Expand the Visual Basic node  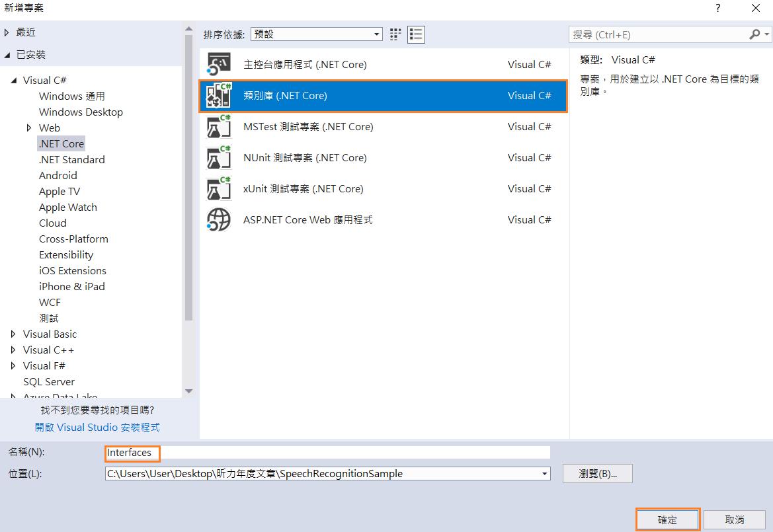[x=13, y=334]
